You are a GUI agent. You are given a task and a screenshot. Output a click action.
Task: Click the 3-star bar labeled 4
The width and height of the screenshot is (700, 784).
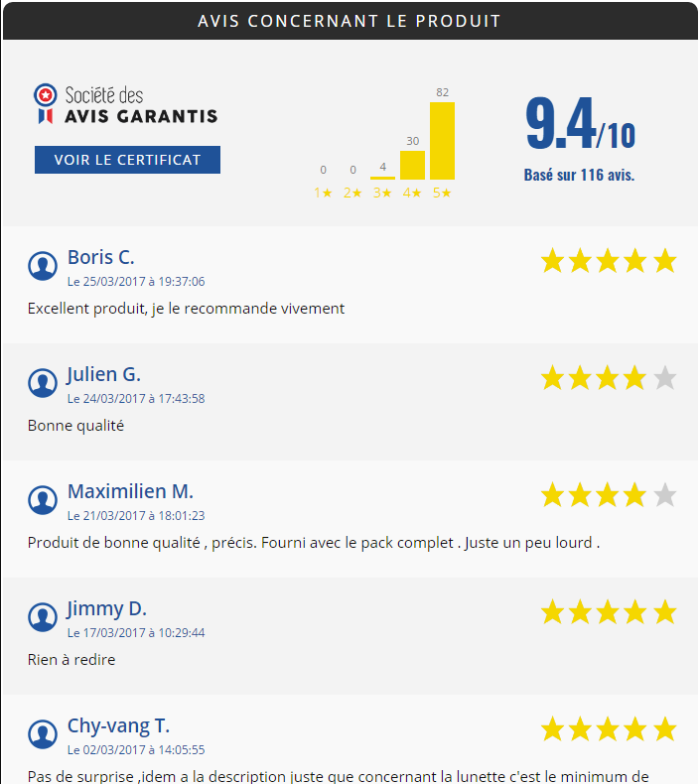[382, 177]
